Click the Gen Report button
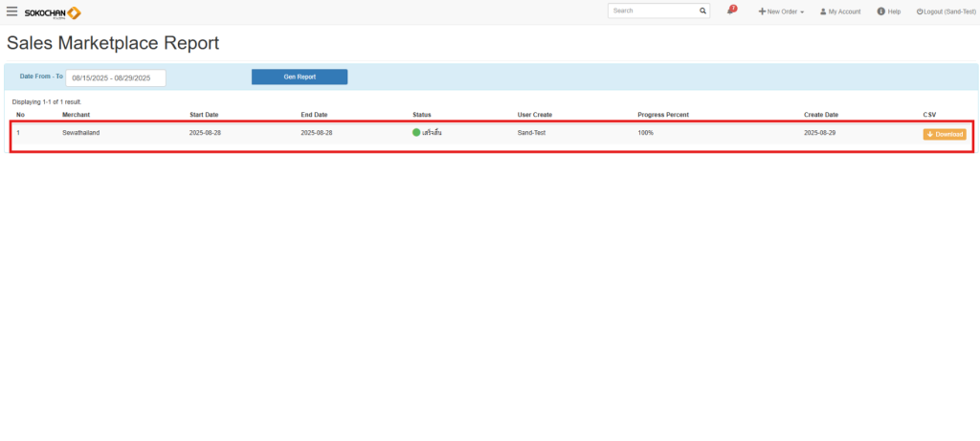The width and height of the screenshot is (980, 441). pos(300,77)
